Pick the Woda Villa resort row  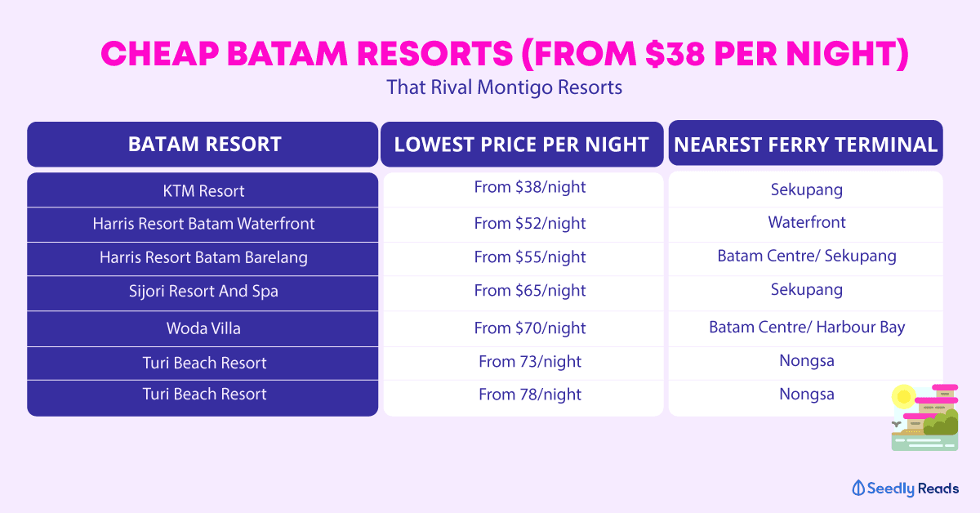tap(203, 328)
